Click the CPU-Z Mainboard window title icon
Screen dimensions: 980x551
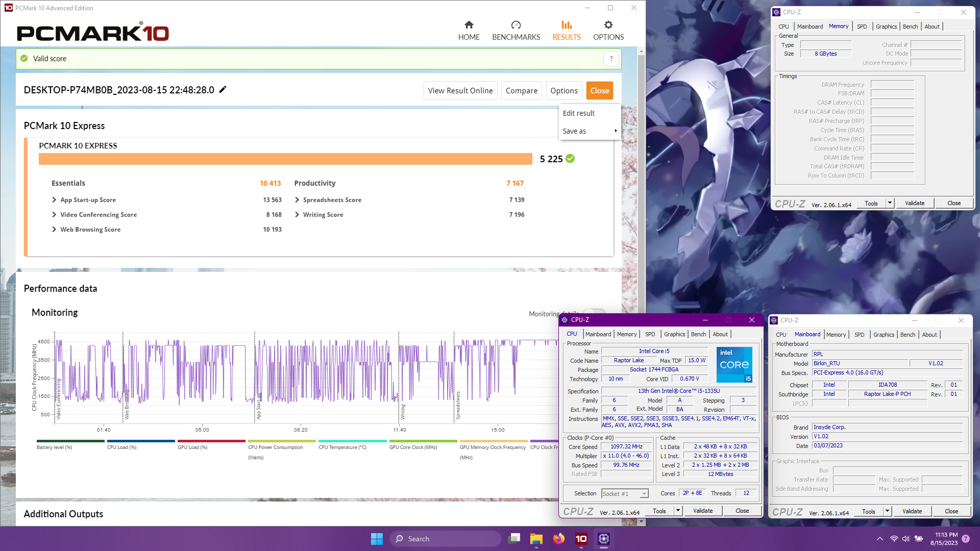point(774,320)
